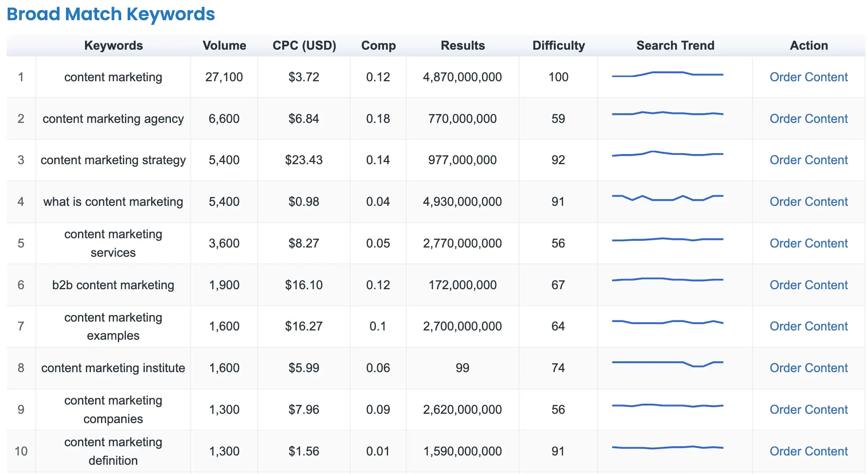
Task: Click Order Content for content marketing services
Action: tap(809, 243)
